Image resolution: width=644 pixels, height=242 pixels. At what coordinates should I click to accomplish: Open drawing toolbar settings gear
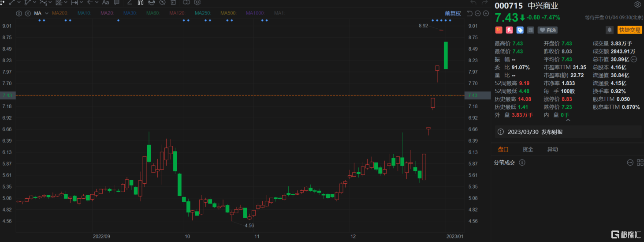click(x=197, y=2)
